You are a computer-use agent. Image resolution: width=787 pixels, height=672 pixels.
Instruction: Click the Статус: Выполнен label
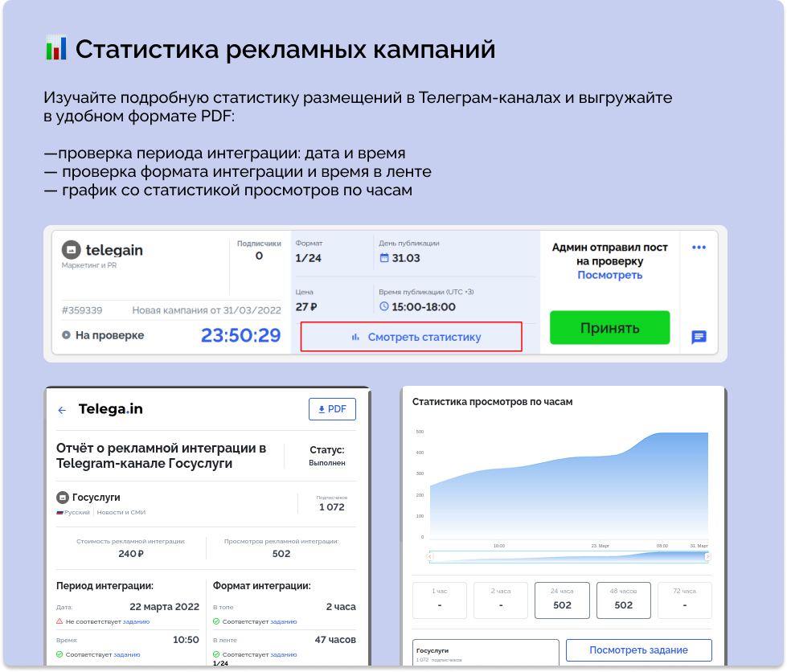pyautogui.click(x=326, y=455)
